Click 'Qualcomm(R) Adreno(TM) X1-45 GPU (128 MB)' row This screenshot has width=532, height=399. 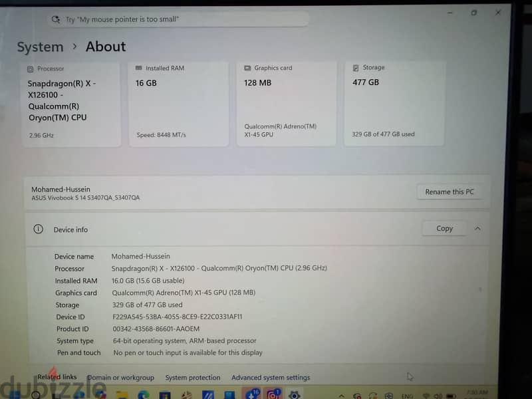[x=184, y=293]
